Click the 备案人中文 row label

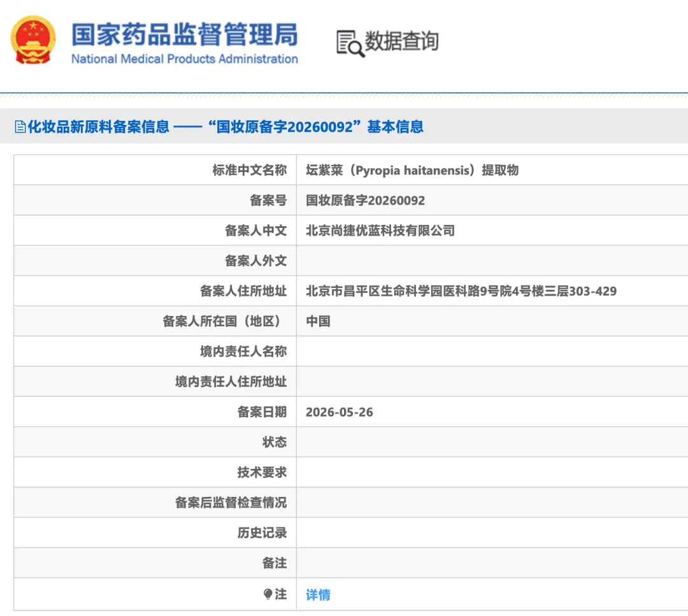pyautogui.click(x=256, y=231)
